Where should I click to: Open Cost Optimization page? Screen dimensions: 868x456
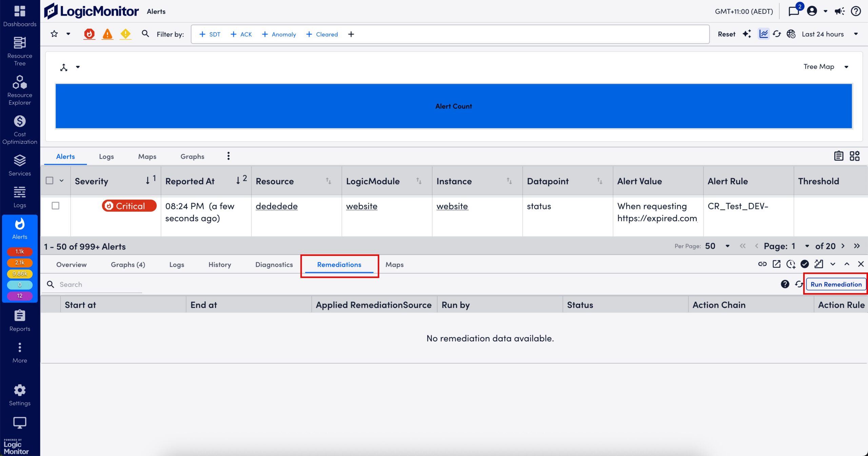pos(20,130)
